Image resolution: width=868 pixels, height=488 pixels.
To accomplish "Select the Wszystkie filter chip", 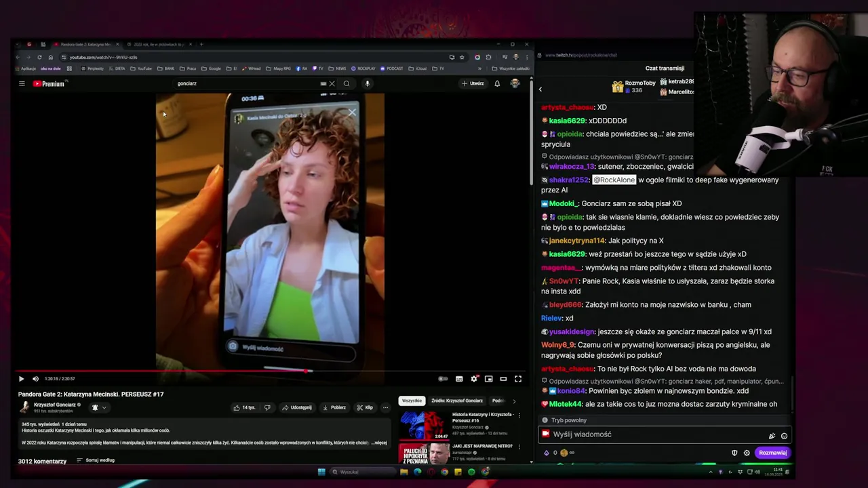I will [412, 401].
